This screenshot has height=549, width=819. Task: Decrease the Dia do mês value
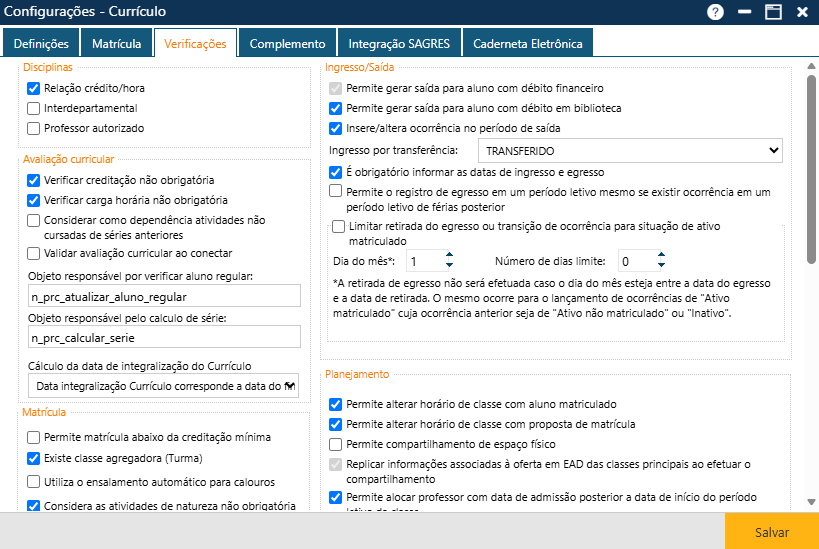tap(449, 265)
